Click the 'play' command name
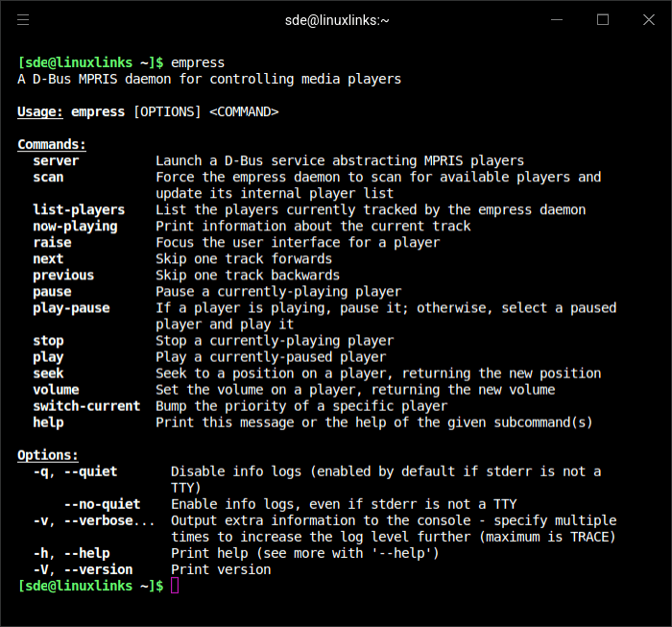The image size is (672, 627). pos(48,357)
